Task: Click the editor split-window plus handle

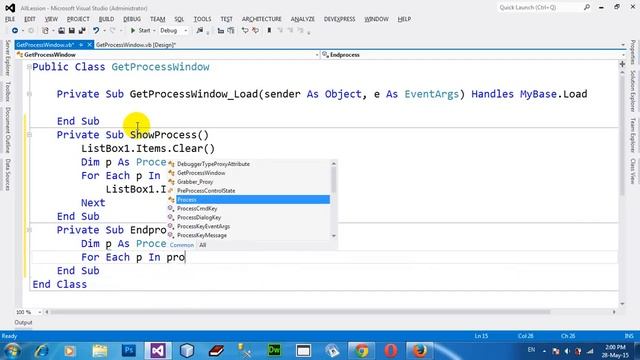Action: (x=622, y=64)
